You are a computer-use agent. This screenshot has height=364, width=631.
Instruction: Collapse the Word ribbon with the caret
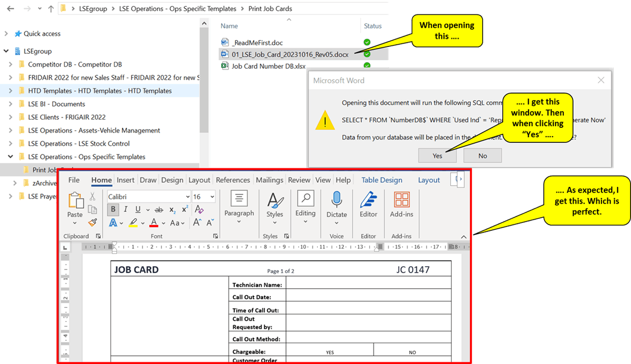(464, 237)
